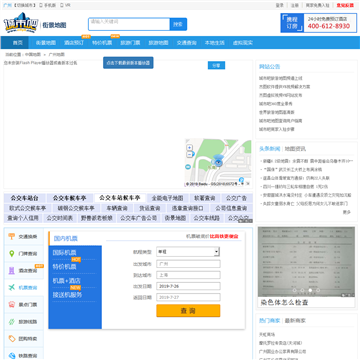Click the 公交车站台 ad link

[24, 198]
